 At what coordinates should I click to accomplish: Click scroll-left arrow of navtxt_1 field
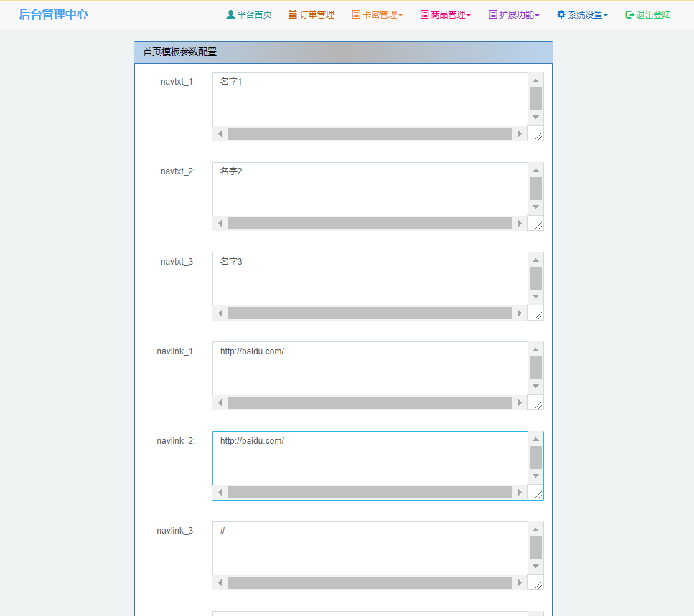coord(220,133)
